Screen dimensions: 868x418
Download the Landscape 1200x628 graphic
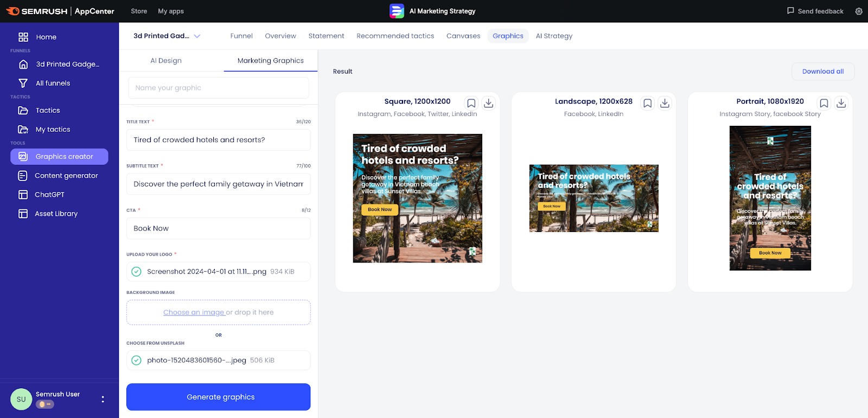(x=665, y=103)
